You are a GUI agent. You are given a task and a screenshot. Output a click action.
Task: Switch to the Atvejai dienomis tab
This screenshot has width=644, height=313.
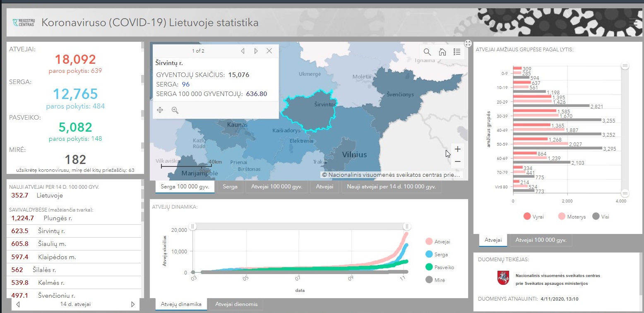236,304
